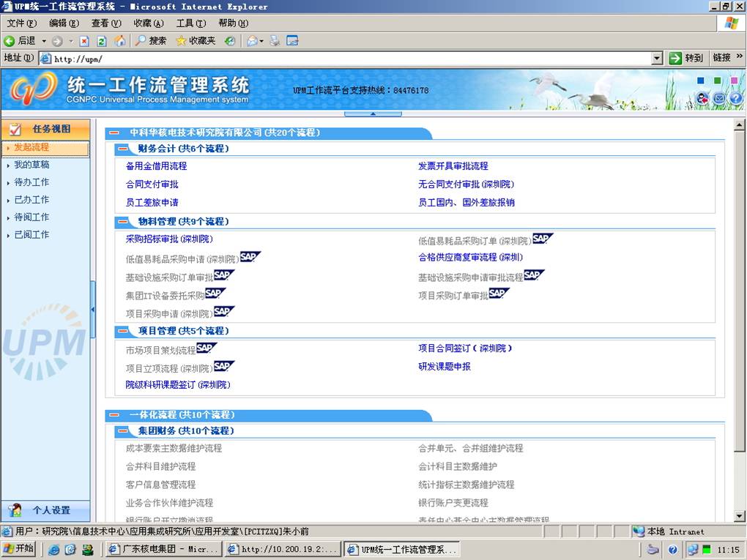The height and width of the screenshot is (560, 747).
Task: Open the 个人设置 panel in the sidebar
Action: 45,509
